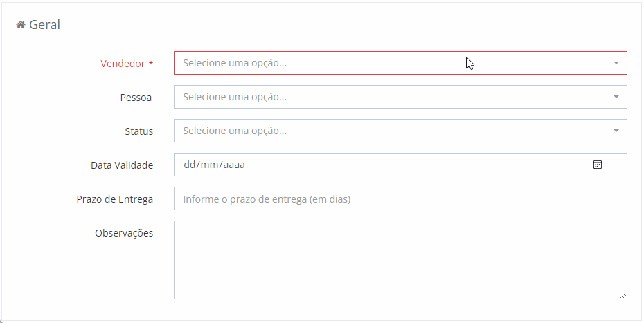The width and height of the screenshot is (644, 323).
Task: Click the Vendedor placeholder text 'Selecione uma opção...'
Action: click(235, 63)
